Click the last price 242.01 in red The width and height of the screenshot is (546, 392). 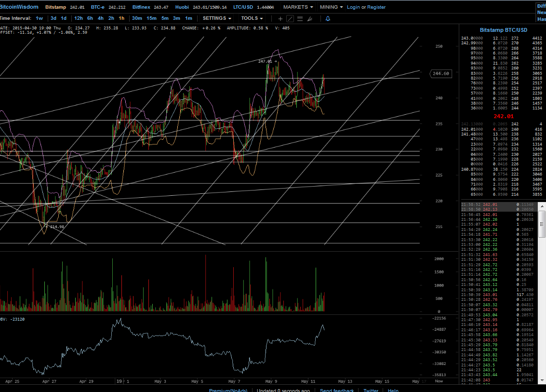[x=504, y=116]
